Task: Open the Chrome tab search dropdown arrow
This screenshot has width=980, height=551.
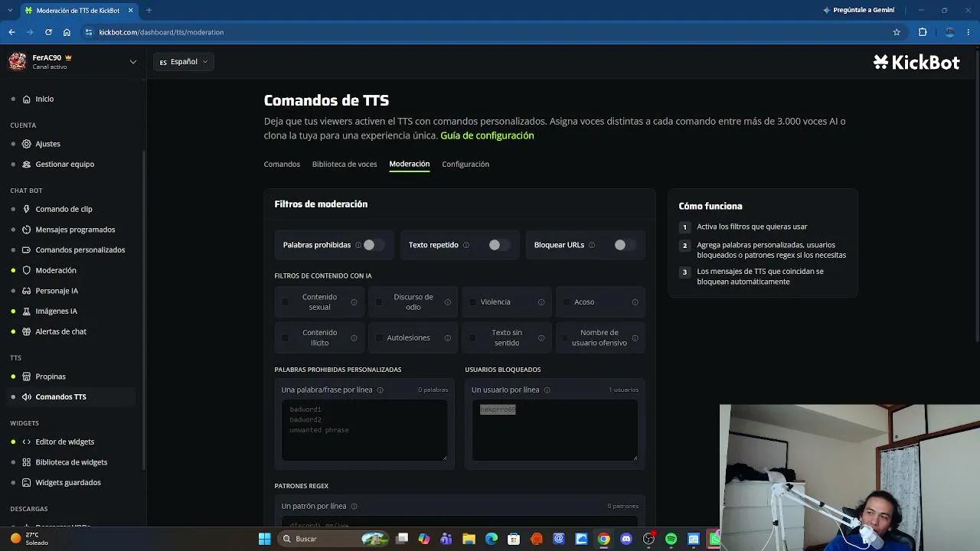Action: (x=10, y=10)
